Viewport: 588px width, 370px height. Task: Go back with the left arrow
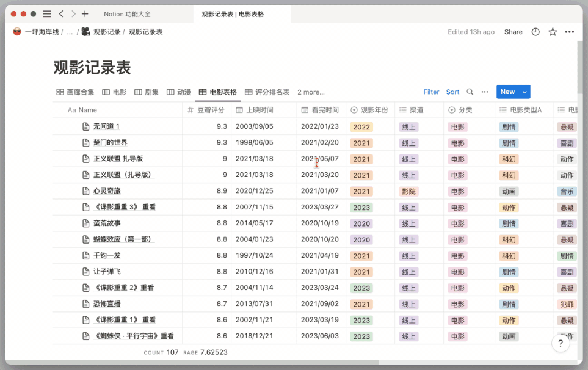[x=61, y=14]
